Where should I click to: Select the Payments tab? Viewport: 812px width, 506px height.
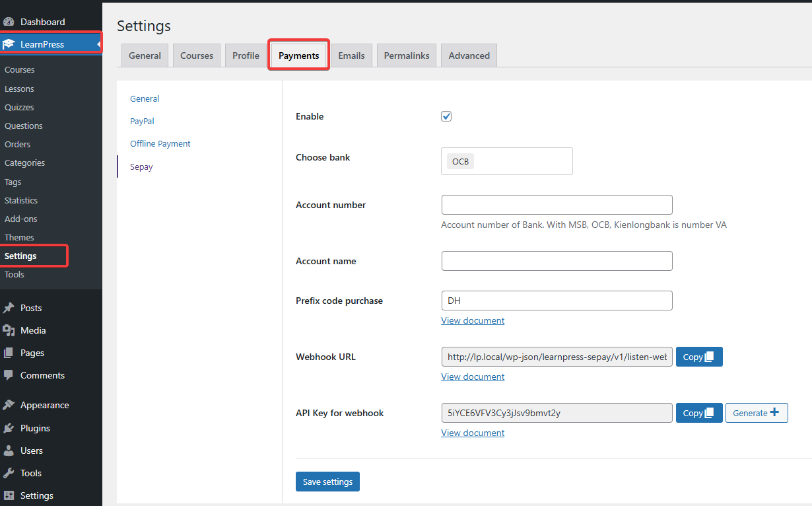pos(299,55)
